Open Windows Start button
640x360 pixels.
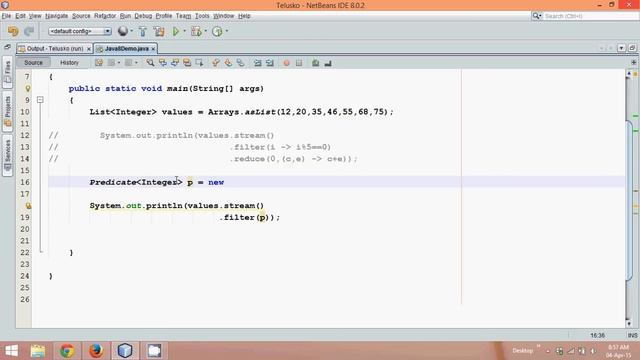click(11, 351)
